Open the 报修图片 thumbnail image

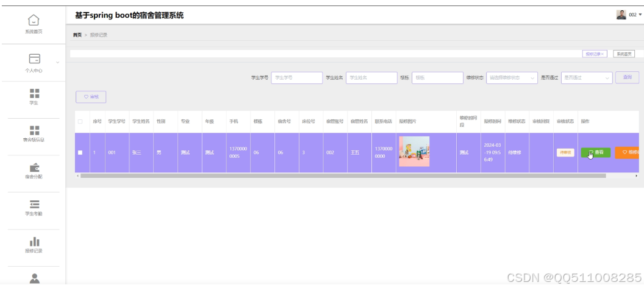(x=414, y=152)
